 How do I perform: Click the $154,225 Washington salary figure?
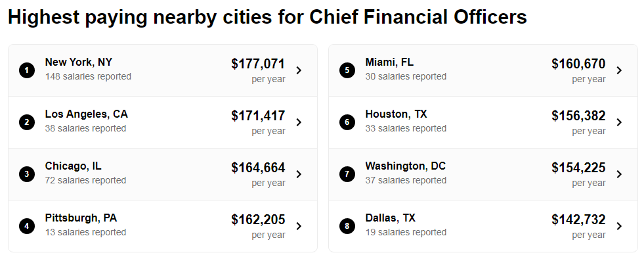(578, 168)
